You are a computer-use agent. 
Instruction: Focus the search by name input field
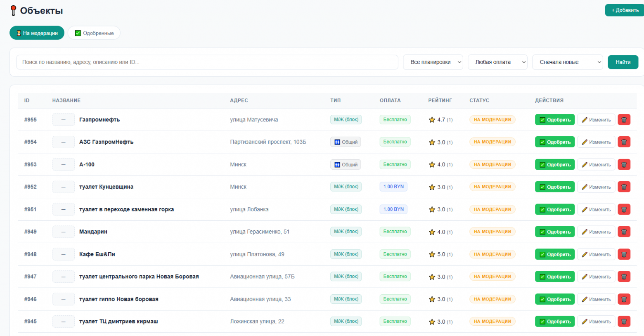point(207,62)
